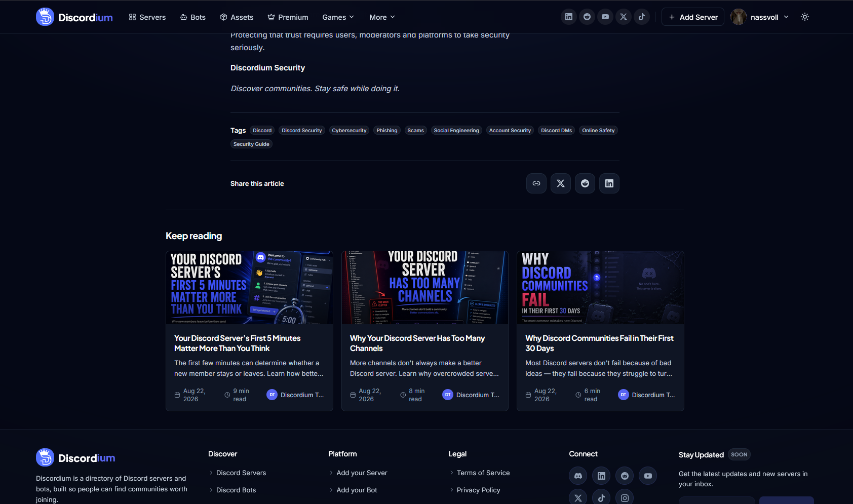Go to Premium in navigation

point(288,17)
